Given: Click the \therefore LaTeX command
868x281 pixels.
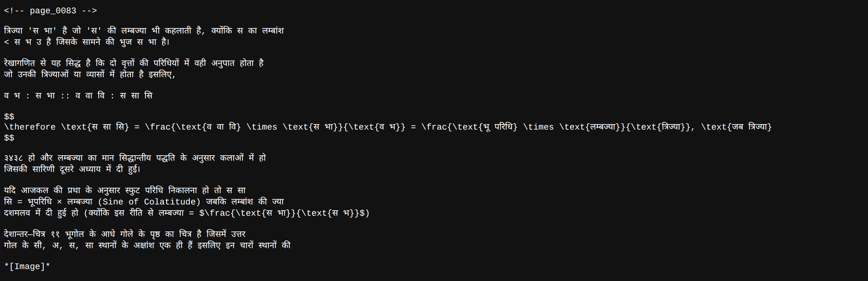Looking at the screenshot, I should 30,127.
